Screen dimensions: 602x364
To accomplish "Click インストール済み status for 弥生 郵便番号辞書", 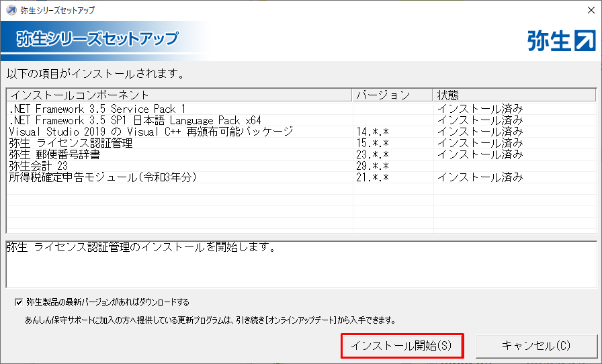I will point(480,154).
